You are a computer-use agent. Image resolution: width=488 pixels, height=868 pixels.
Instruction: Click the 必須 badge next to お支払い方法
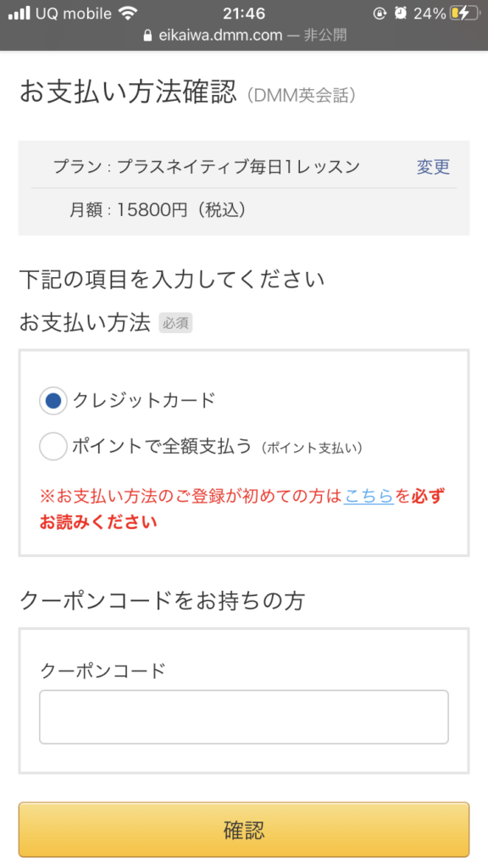175,323
